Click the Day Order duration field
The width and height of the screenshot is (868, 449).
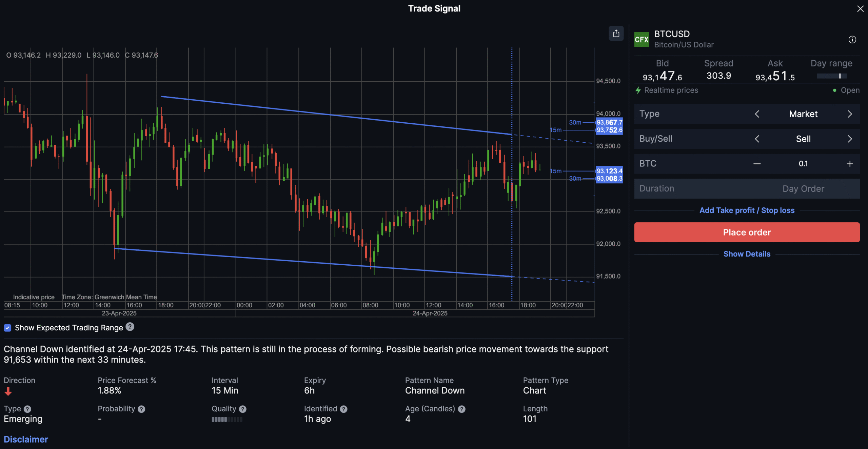[747, 189]
